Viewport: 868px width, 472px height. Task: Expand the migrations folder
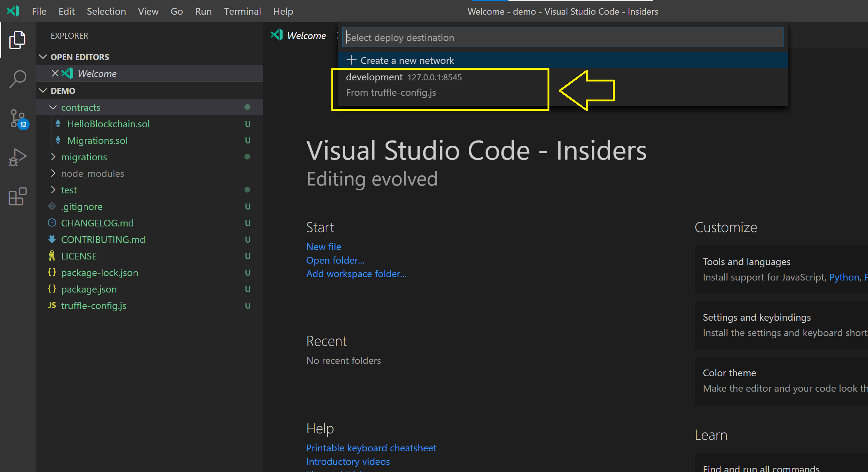(53, 157)
